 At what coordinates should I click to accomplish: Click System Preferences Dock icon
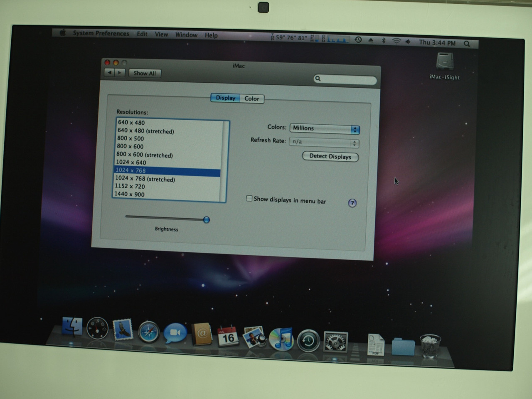pyautogui.click(x=335, y=342)
